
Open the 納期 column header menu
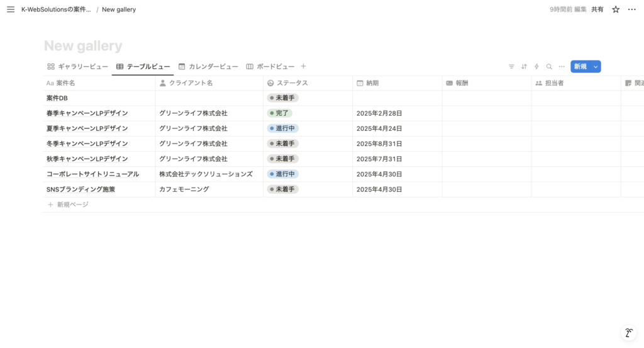point(372,83)
